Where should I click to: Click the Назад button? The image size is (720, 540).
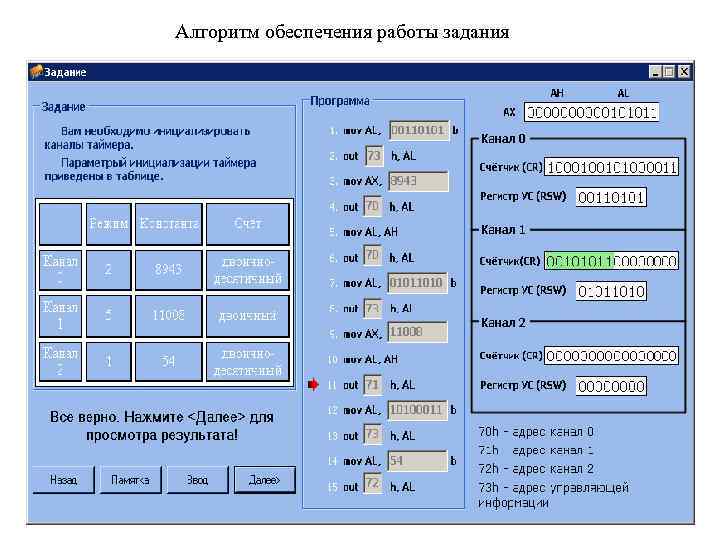(x=63, y=480)
